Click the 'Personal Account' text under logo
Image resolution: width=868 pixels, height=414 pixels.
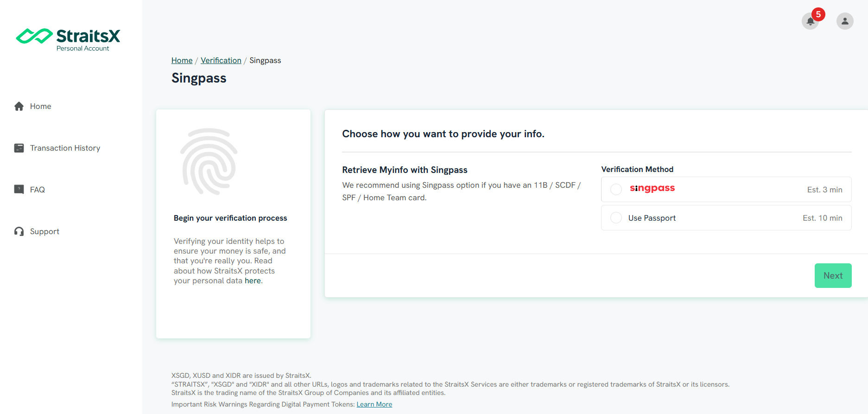83,48
